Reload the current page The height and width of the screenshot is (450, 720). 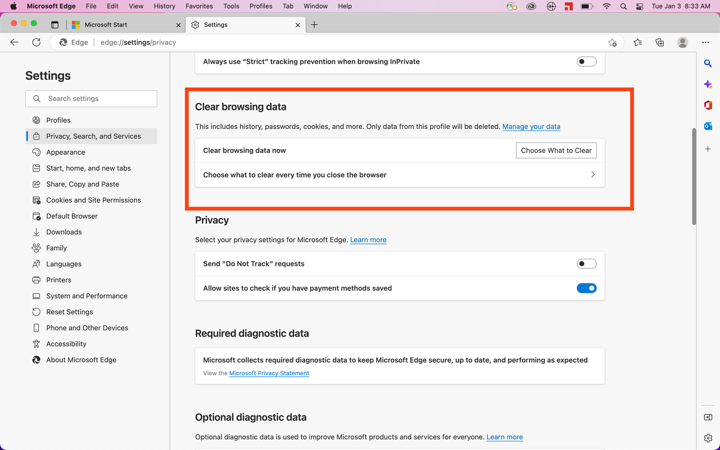pyautogui.click(x=36, y=42)
